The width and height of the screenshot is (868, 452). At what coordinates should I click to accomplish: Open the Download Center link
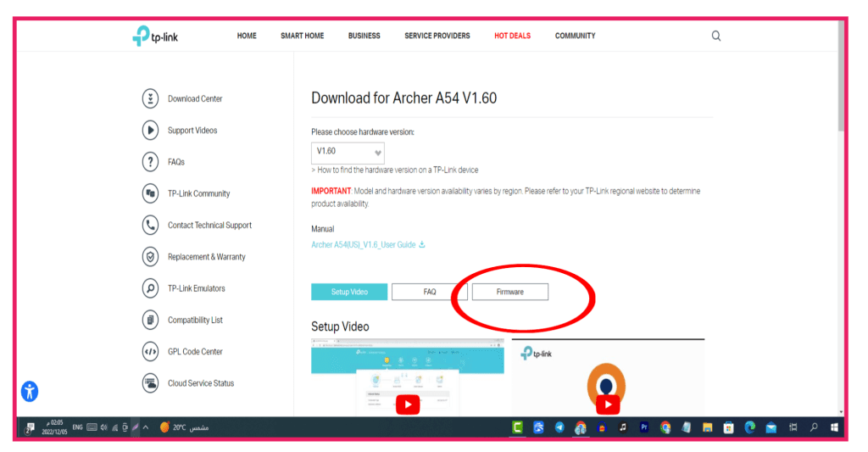(x=195, y=98)
